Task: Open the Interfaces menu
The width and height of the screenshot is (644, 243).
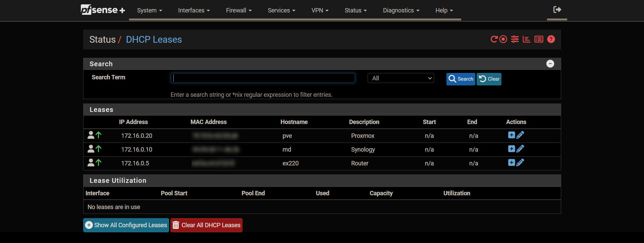Action: (194, 10)
